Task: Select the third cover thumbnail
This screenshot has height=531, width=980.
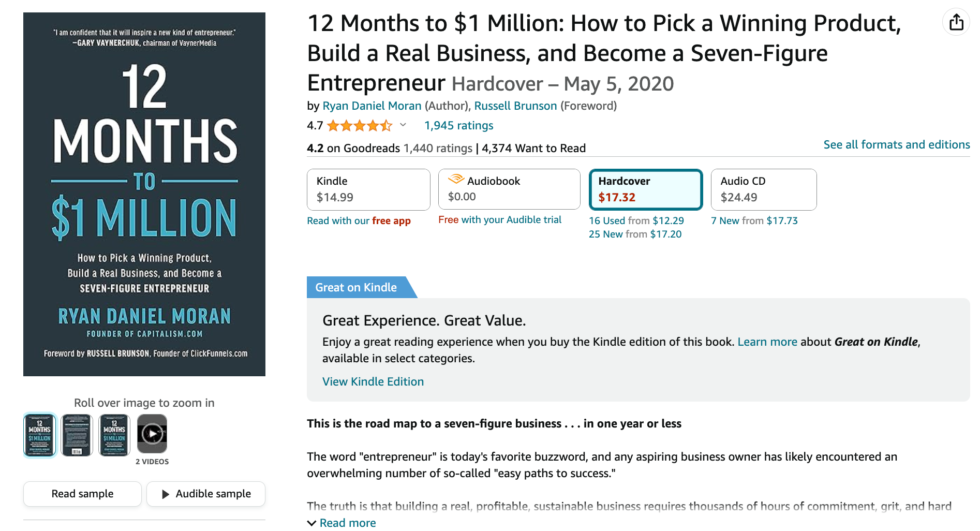Action: pyautogui.click(x=114, y=435)
